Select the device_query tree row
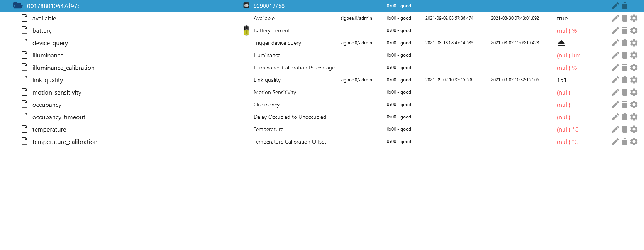 322,43
